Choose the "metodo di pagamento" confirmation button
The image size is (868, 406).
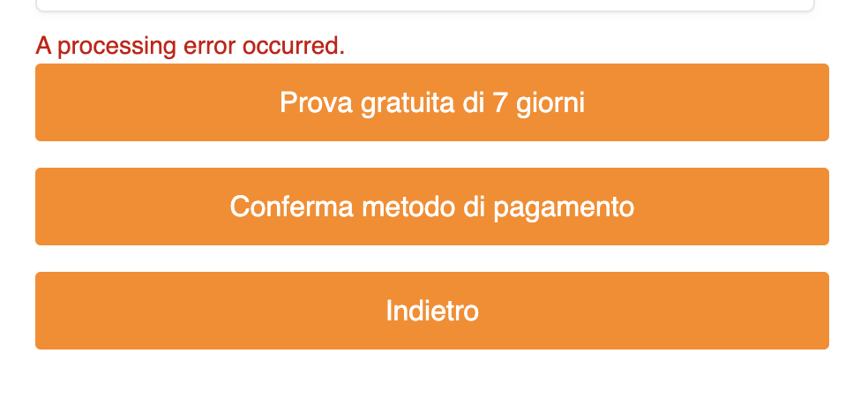pos(432,207)
